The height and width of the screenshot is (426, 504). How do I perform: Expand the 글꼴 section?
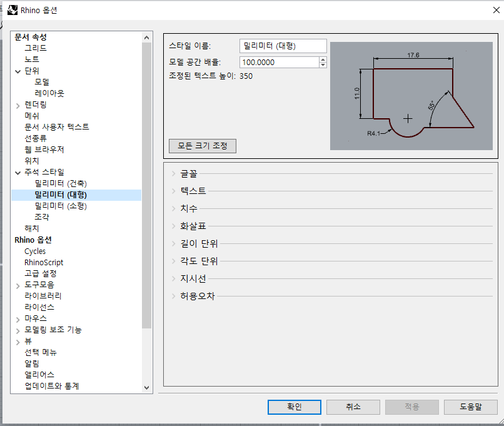click(174, 174)
